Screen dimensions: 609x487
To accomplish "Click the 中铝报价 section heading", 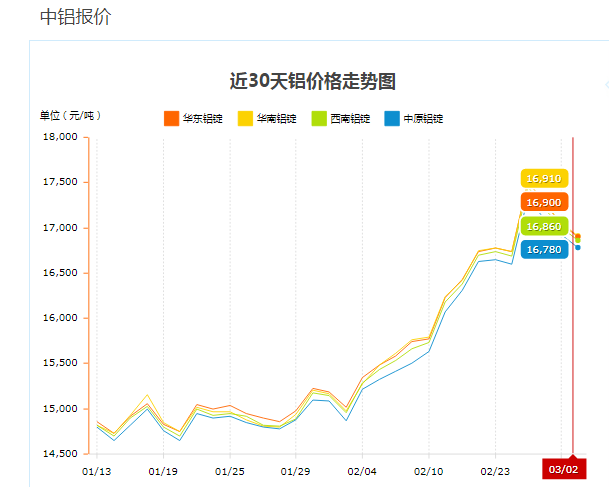I will click(x=75, y=17).
